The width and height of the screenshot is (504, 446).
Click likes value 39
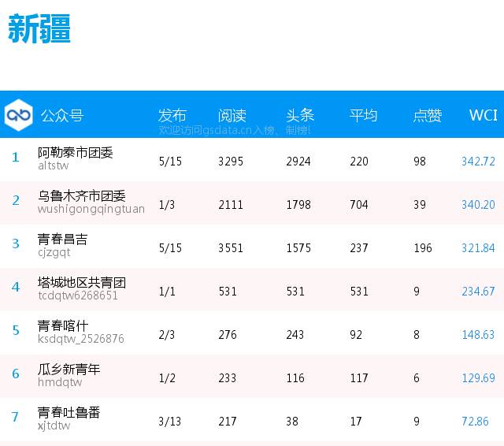click(x=420, y=205)
